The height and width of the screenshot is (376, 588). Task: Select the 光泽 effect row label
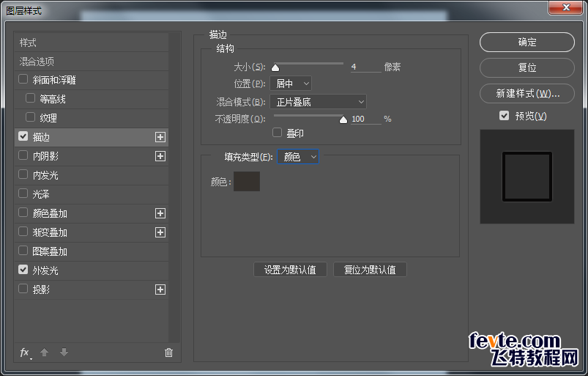41,194
